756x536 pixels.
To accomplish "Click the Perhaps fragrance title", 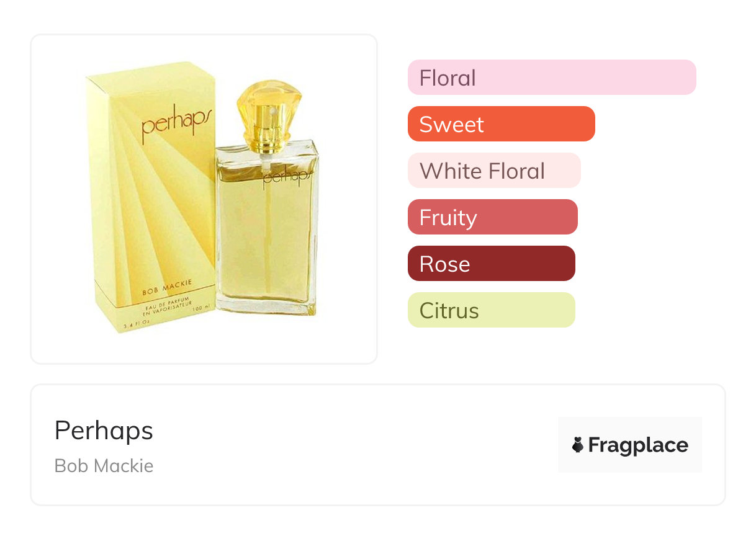I will (104, 431).
